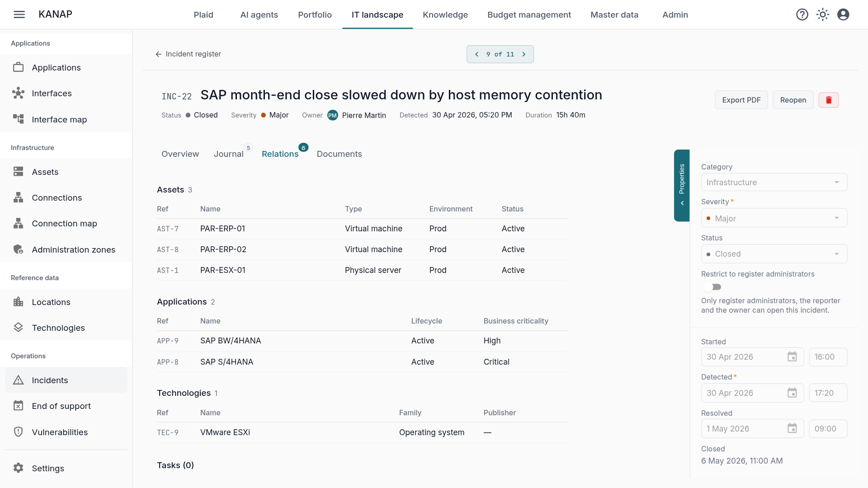The image size is (868, 488).
Task: Click the Started time field 16:00
Action: click(x=828, y=357)
